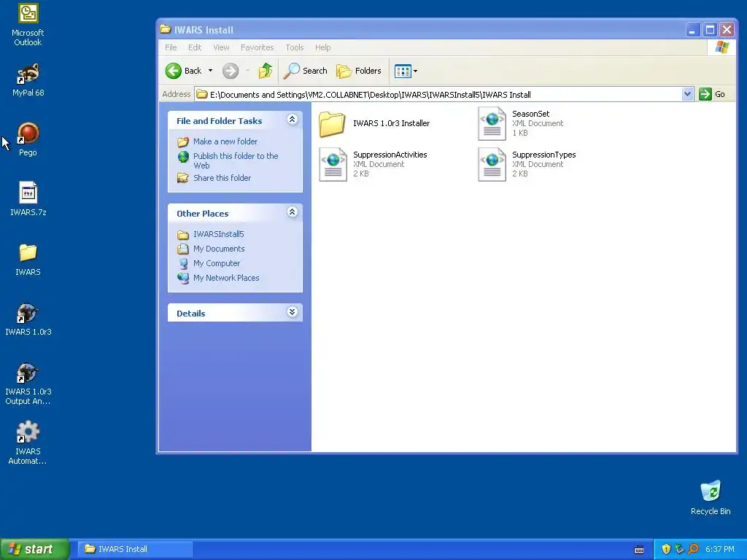Click the security shield tray icon

[x=666, y=549]
